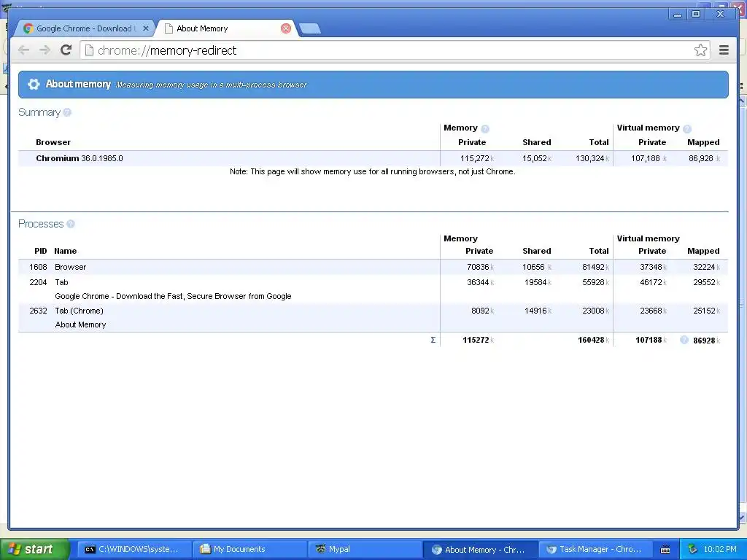Click the chrome://memory-redirect address bar
The image size is (747, 560).
tap(395, 50)
